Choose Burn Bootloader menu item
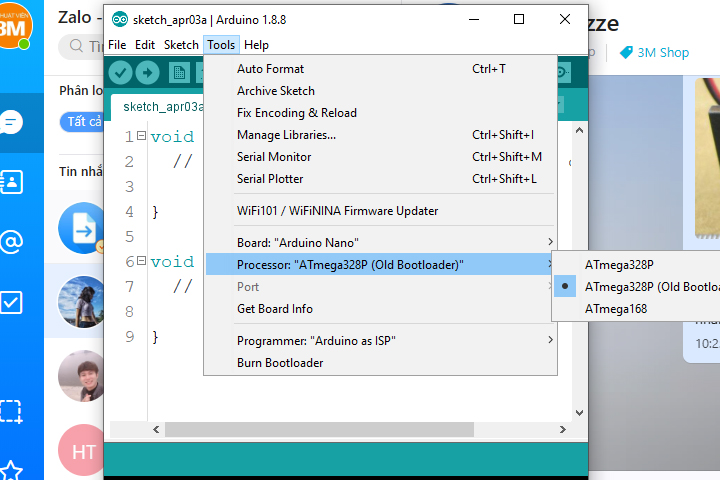Screen dimensions: 720x480 pos(380,363)
